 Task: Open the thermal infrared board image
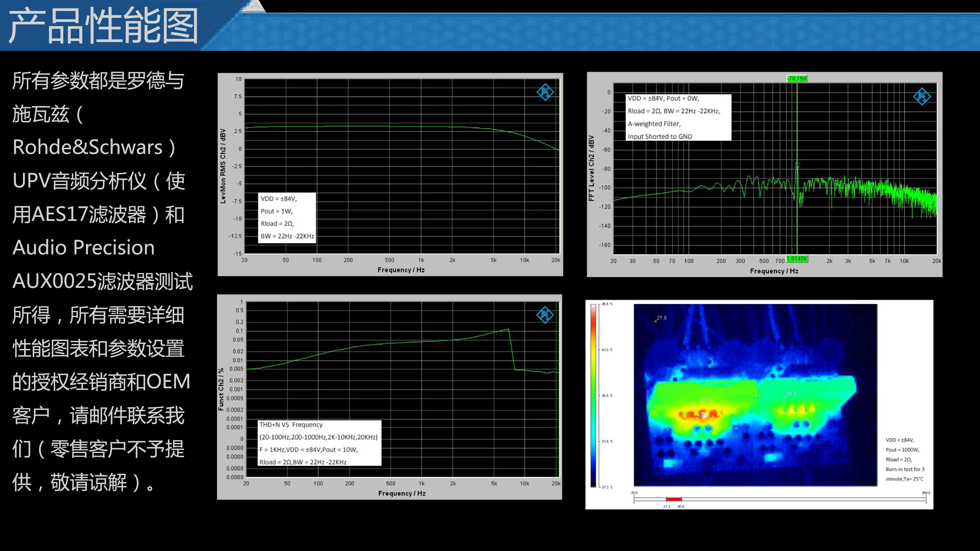[x=755, y=395]
